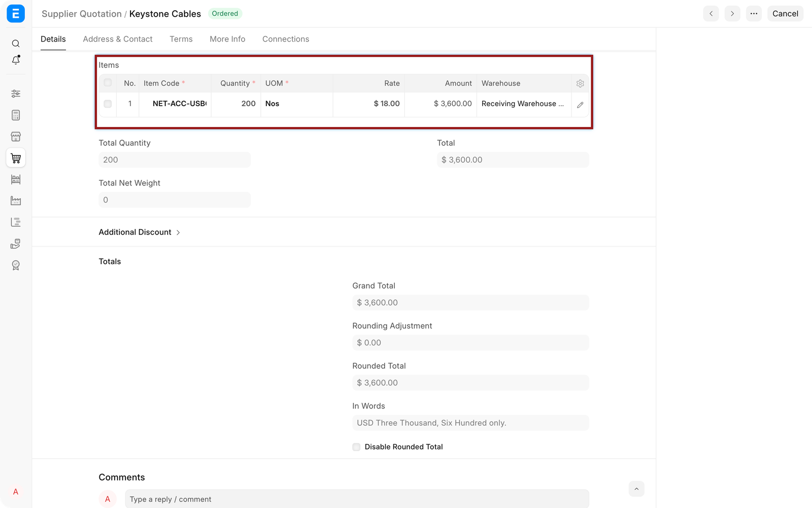Viewport: 812px width, 508px height.
Task: Select all rows checkbox in Items header
Action: pyautogui.click(x=108, y=83)
